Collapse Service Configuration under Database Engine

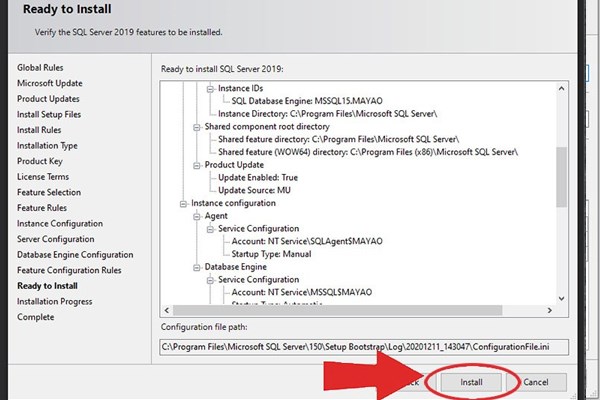click(210, 280)
